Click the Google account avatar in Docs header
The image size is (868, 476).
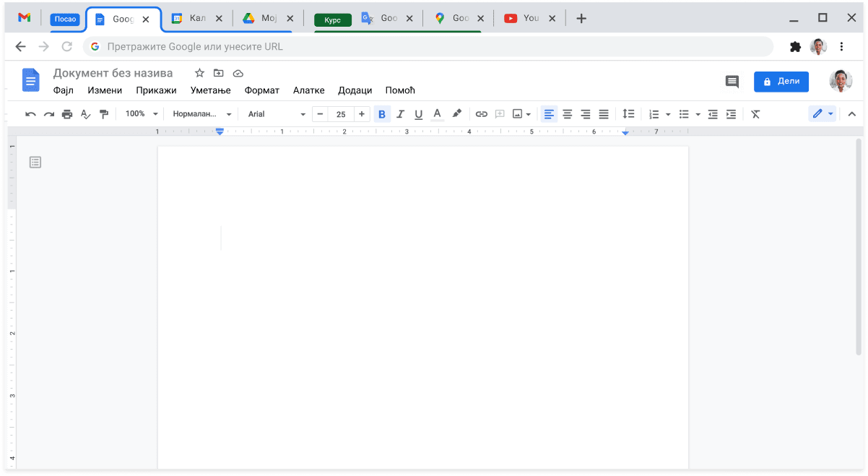[x=841, y=81]
